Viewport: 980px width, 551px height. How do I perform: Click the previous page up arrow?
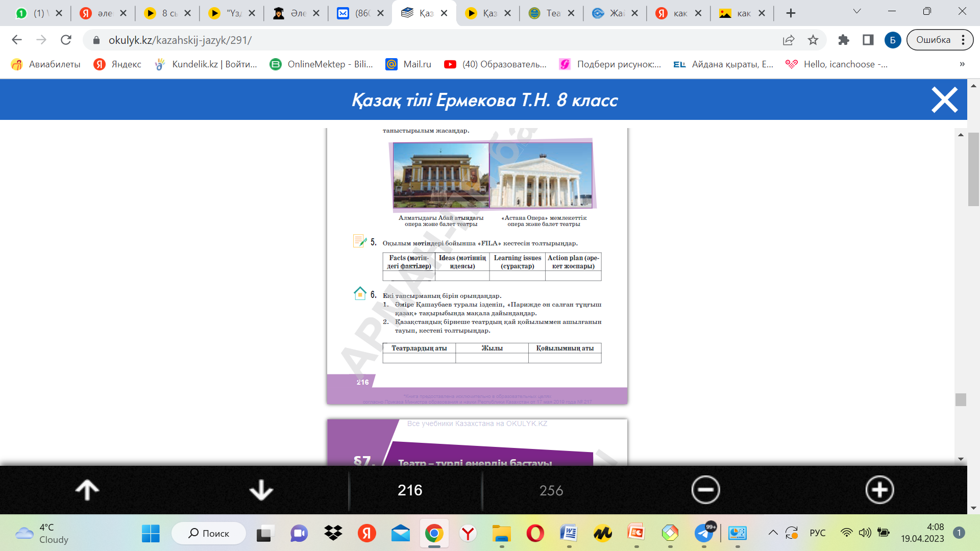click(x=87, y=490)
